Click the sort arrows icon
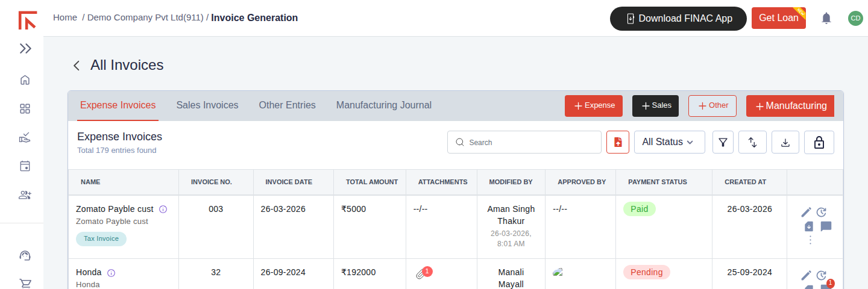The image size is (868, 289). point(752,142)
